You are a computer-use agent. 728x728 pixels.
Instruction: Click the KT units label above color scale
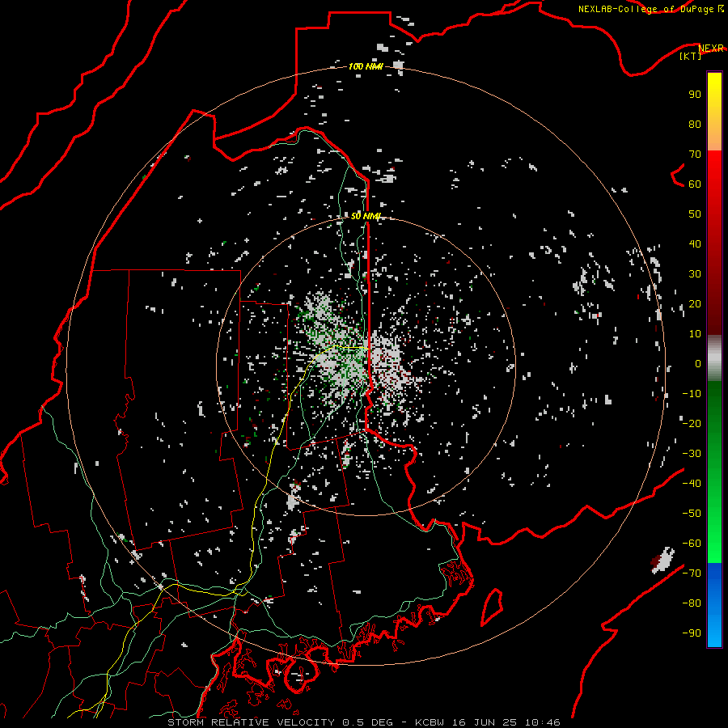click(x=691, y=56)
